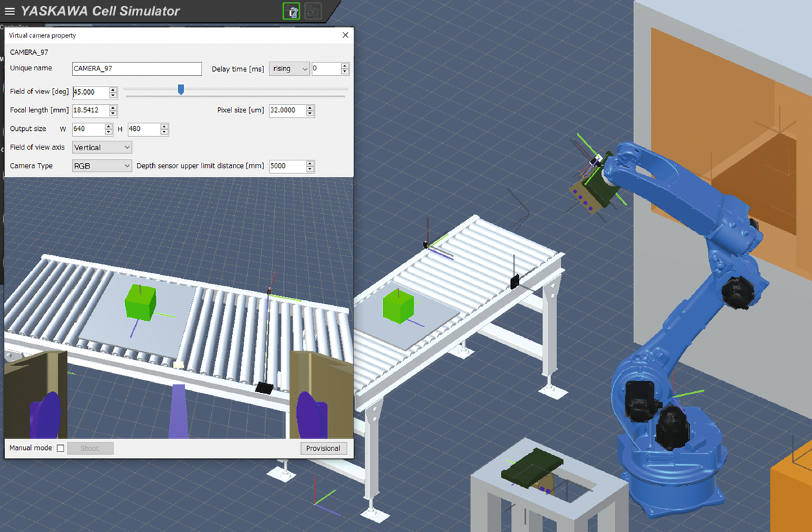Image resolution: width=812 pixels, height=532 pixels.
Task: Decrease Focal length using the down arrow
Action: (113, 113)
